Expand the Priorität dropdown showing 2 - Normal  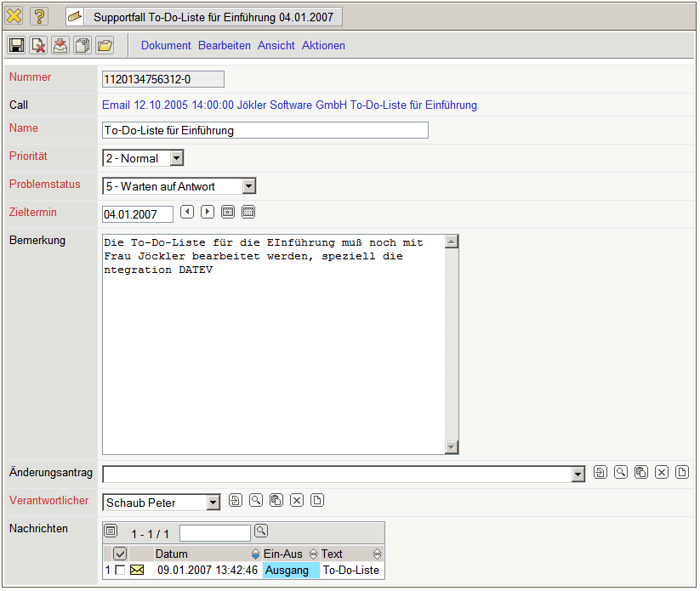pos(176,158)
